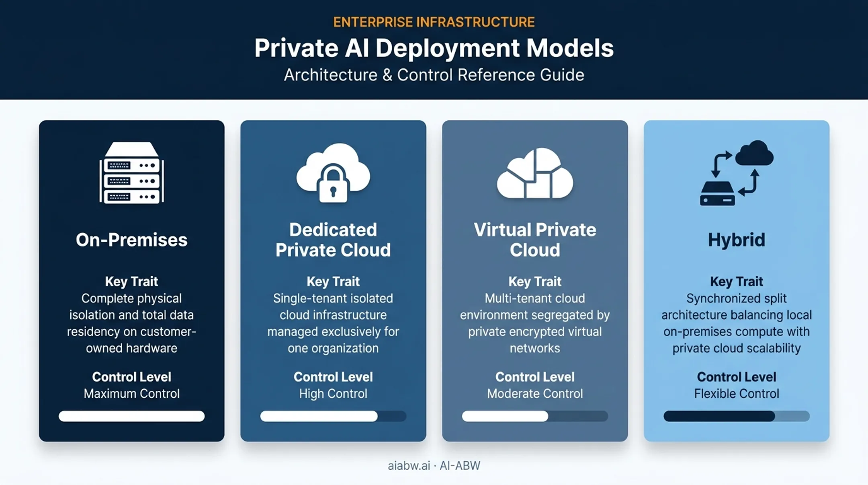
Task: Click the ENTERPRISE INFRASTRUCTURE label
Action: pos(434,22)
